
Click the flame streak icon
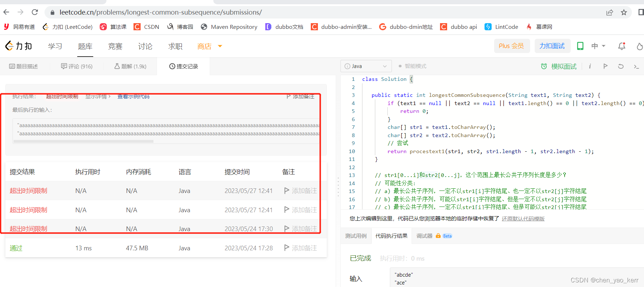640,46
